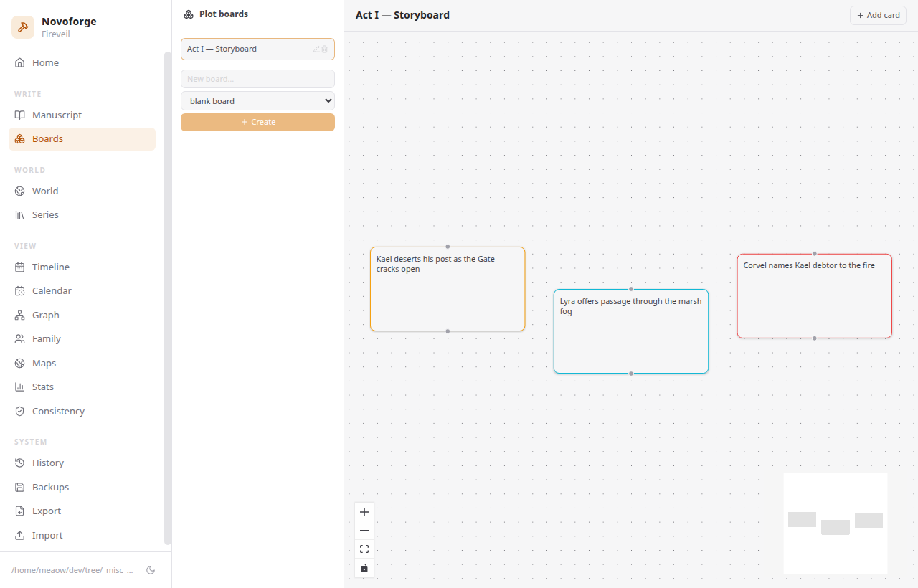The height and width of the screenshot is (588, 918).
Task: Click the Novoforge hammer logo icon
Action: 23,27
